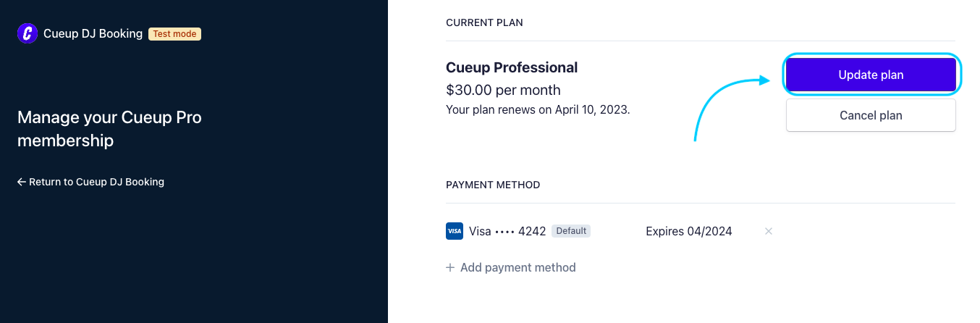Screen dimensions: 980x323
Task: Click the left arrow beside Return link
Action: [22, 182]
